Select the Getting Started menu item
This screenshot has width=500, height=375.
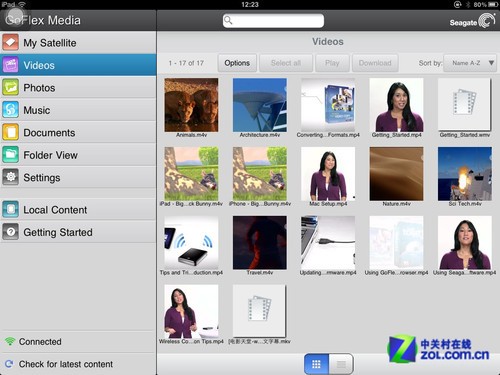click(x=78, y=232)
